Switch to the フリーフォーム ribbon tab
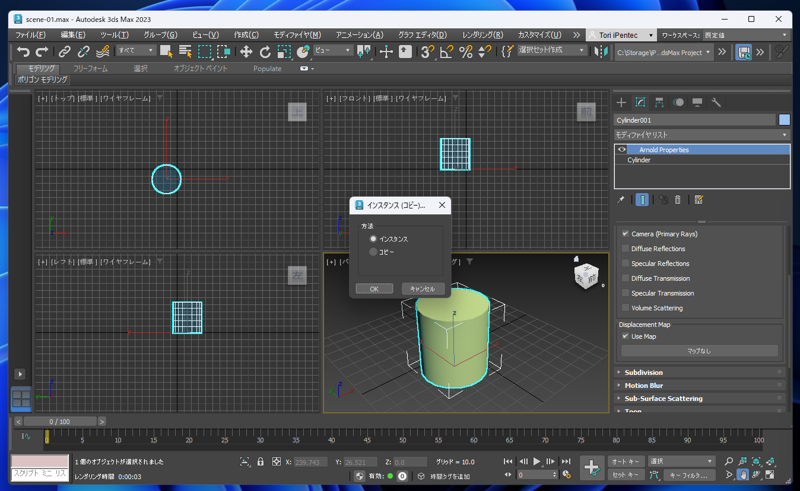 pyautogui.click(x=90, y=68)
